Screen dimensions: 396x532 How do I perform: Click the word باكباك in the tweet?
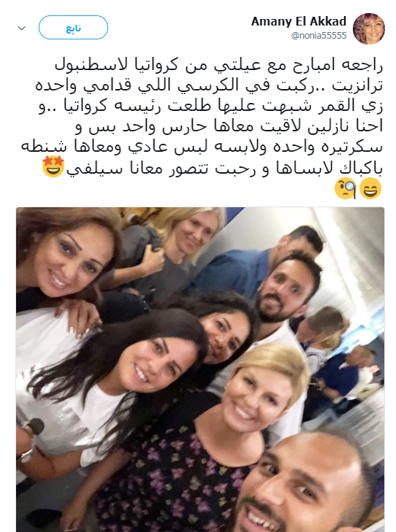[361, 168]
